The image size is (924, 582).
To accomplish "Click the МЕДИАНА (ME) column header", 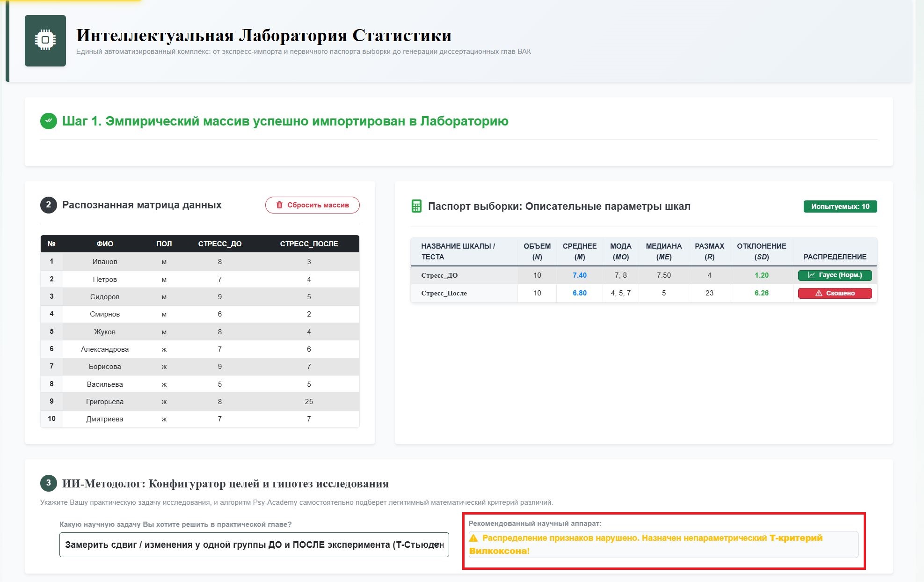I will 664,251.
